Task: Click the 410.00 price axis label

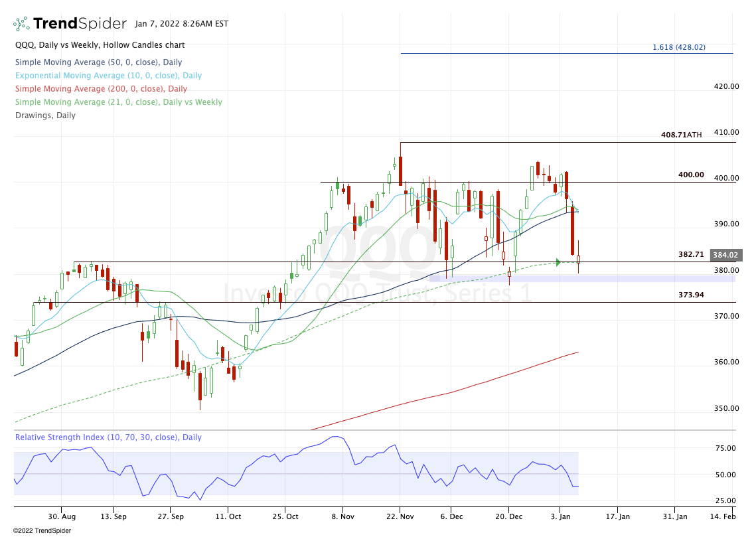Action: 726,132
